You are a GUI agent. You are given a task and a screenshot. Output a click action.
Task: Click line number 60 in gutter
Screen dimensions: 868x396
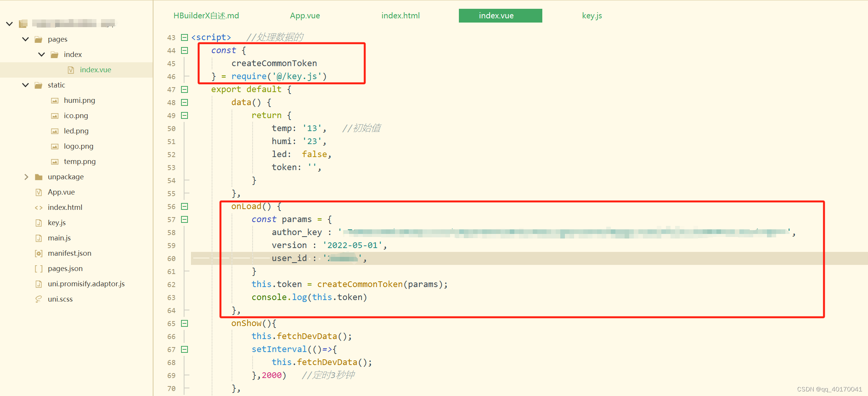171,259
